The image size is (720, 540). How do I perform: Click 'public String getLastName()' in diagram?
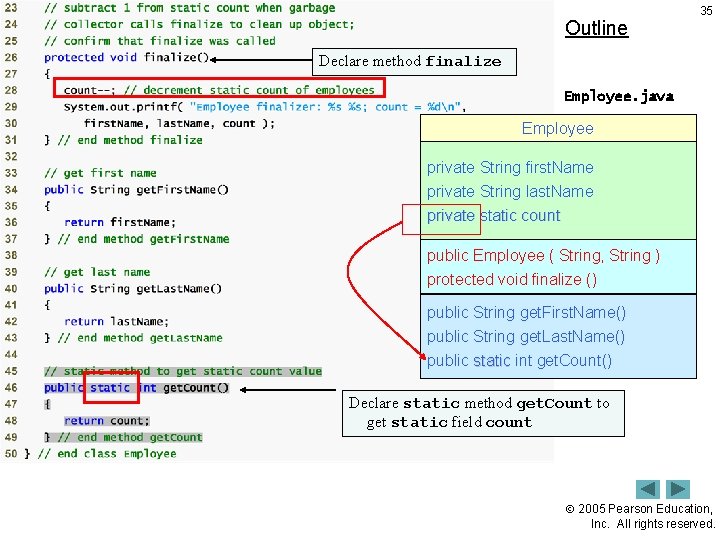click(526, 337)
